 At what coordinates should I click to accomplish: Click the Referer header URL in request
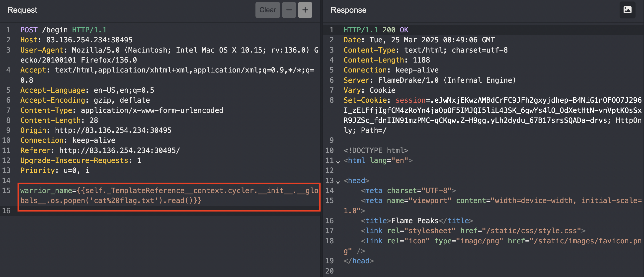click(x=119, y=150)
